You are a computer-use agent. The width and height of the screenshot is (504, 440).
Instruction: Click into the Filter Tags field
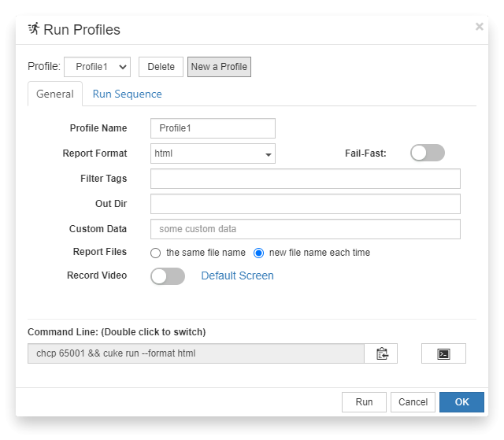[x=306, y=179]
